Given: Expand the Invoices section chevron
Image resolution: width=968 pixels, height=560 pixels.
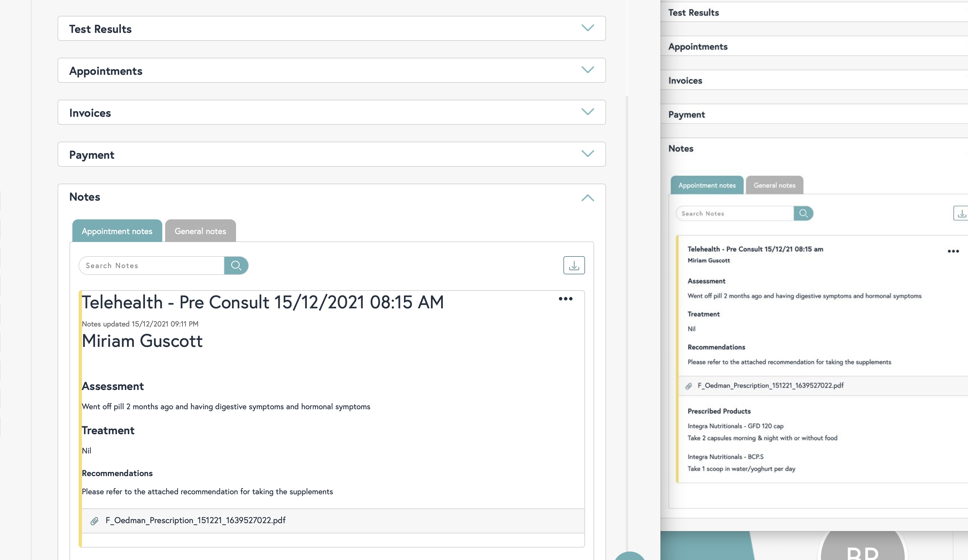Looking at the screenshot, I should [587, 112].
